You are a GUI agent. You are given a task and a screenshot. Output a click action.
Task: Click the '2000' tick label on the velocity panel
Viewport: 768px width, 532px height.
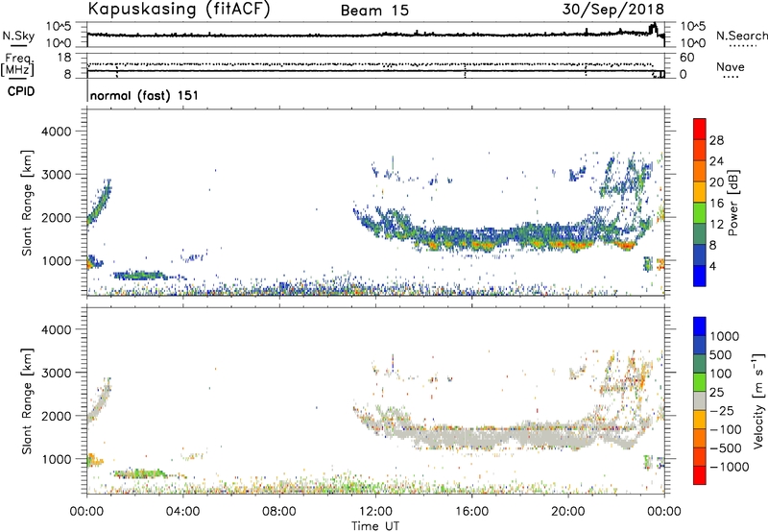point(57,416)
